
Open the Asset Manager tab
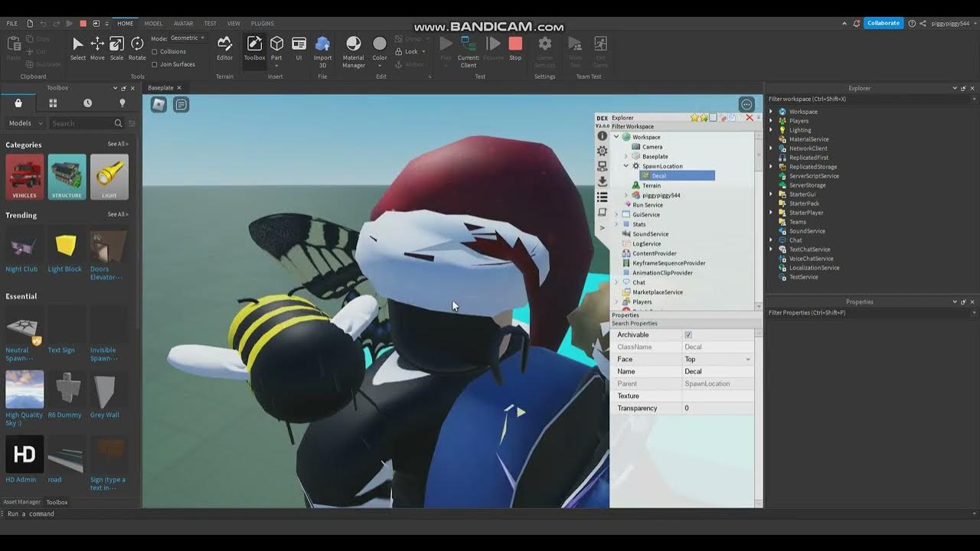click(21, 502)
